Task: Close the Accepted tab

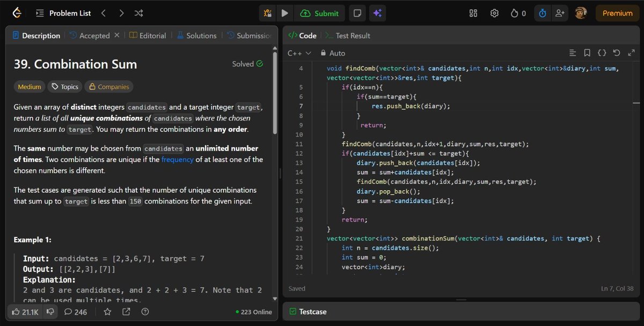Action: 116,35
